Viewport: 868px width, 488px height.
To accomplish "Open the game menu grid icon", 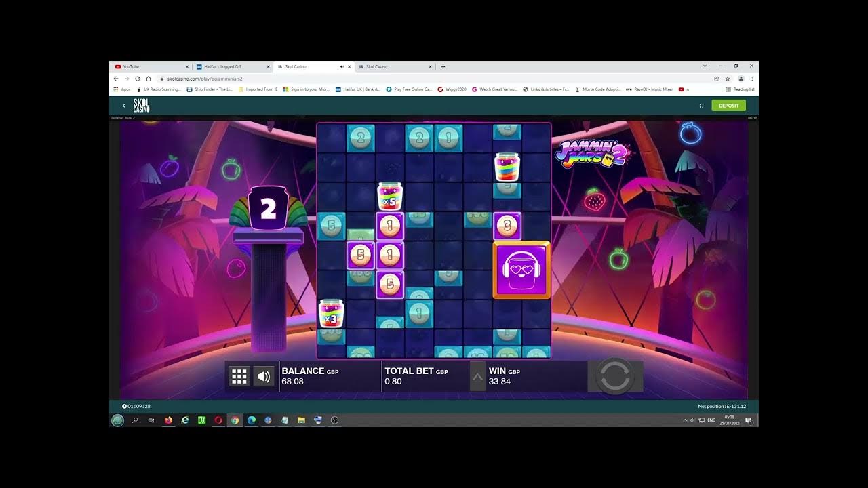I will (239, 377).
